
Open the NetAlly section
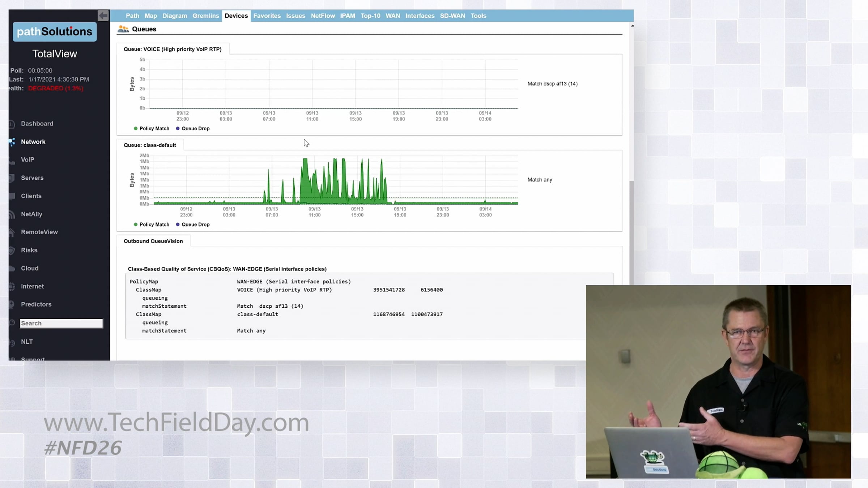point(31,214)
